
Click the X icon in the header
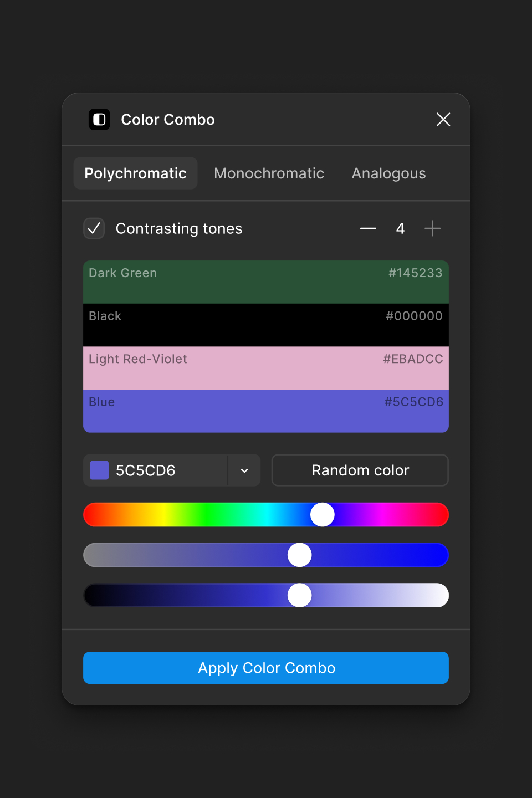coord(443,120)
